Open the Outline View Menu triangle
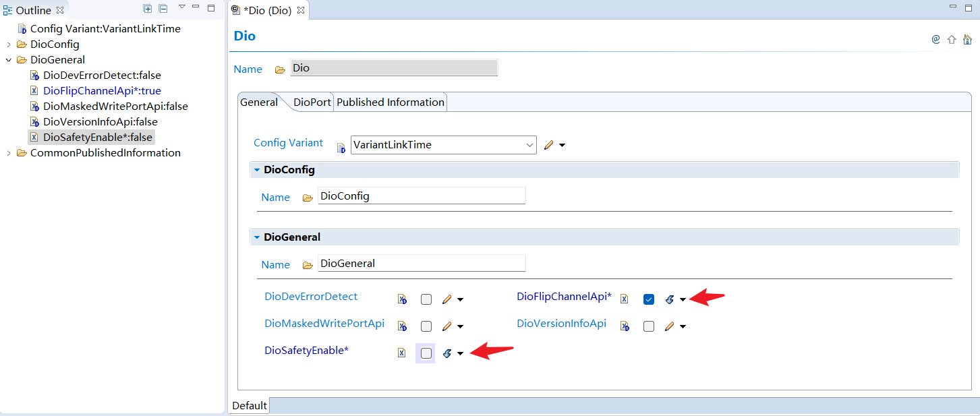The image size is (980, 416). click(x=181, y=7)
